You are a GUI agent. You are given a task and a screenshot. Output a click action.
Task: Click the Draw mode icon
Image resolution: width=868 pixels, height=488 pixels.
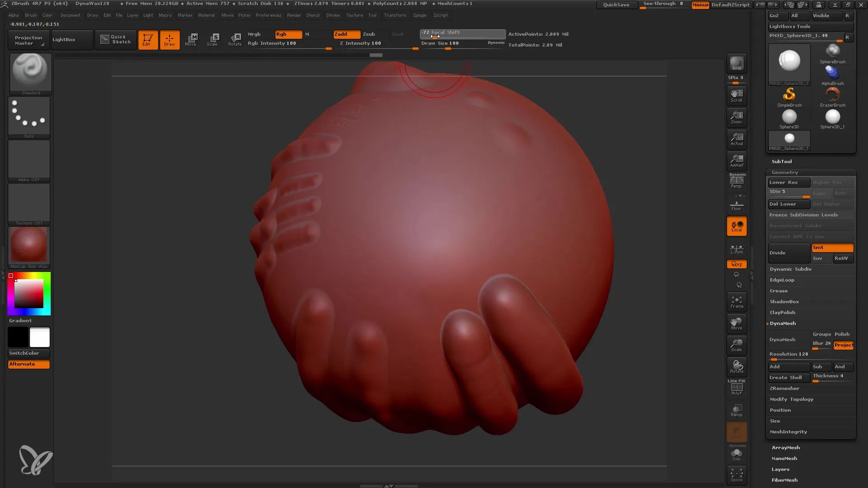point(169,39)
